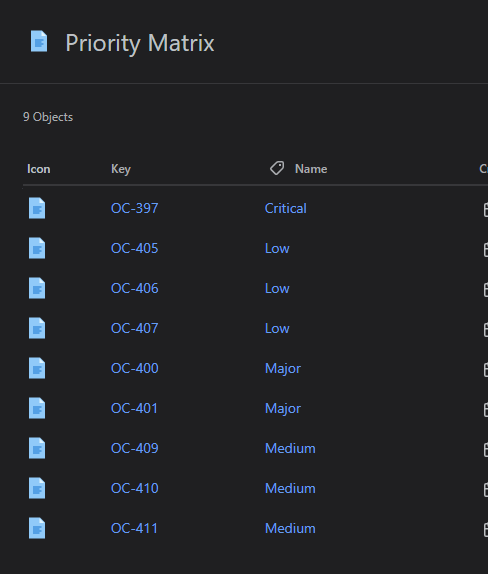
Task: Open the Low name in OC-407 row
Action: pos(277,328)
